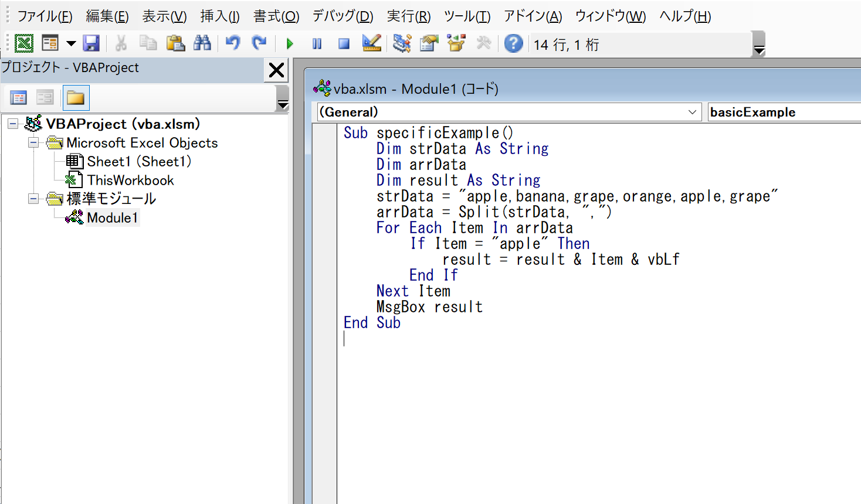Select the 標準モジュール folder item
861x504 pixels.
pyautogui.click(x=111, y=199)
